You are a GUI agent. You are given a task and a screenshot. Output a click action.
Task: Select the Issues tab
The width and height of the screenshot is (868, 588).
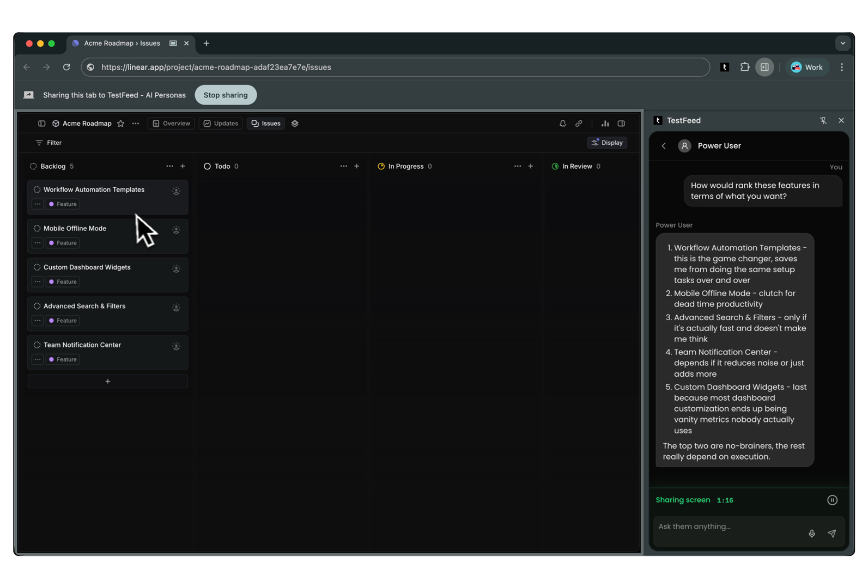click(x=266, y=124)
